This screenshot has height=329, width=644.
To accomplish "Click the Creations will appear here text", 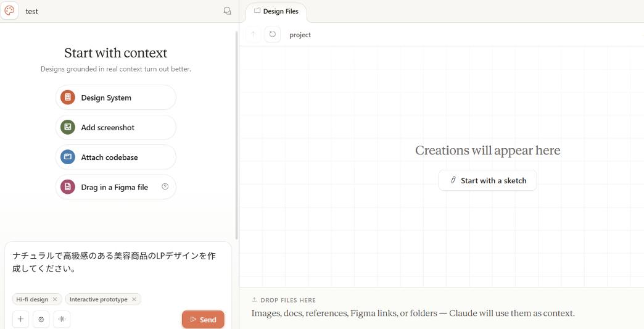I will tap(487, 151).
